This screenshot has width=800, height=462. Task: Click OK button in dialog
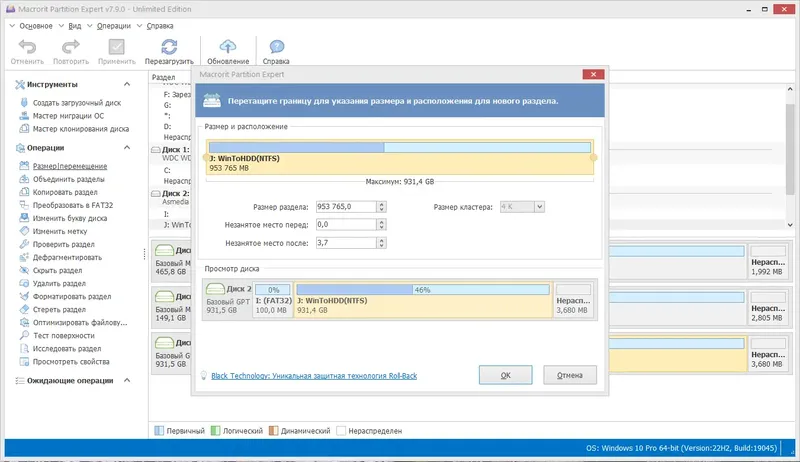(506, 375)
